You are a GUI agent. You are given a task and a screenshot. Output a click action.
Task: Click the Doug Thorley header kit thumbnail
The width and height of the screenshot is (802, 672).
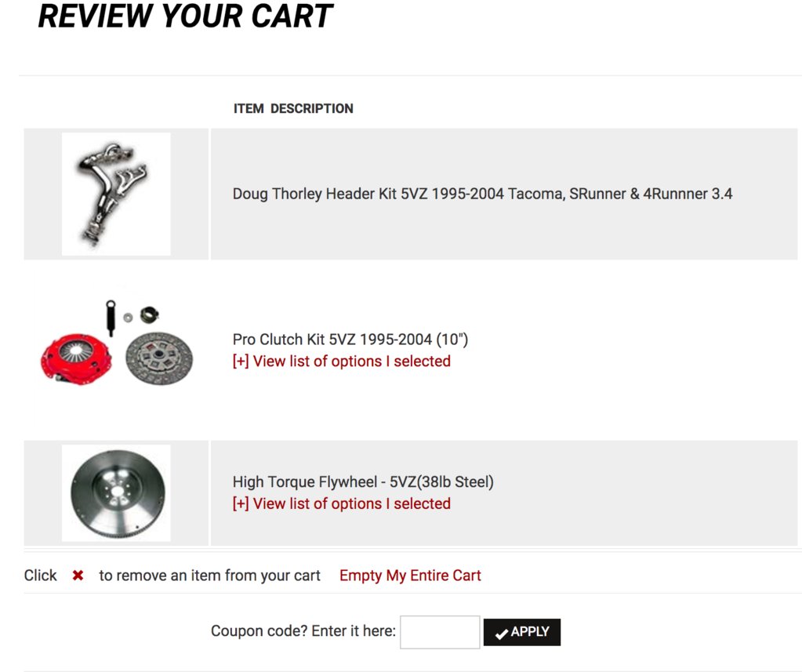[116, 194]
